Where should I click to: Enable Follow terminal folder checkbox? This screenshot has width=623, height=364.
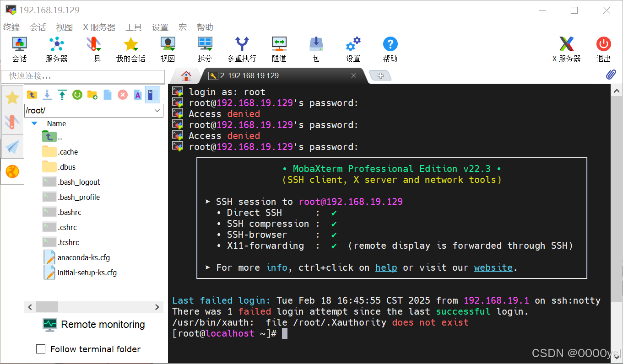coord(41,349)
